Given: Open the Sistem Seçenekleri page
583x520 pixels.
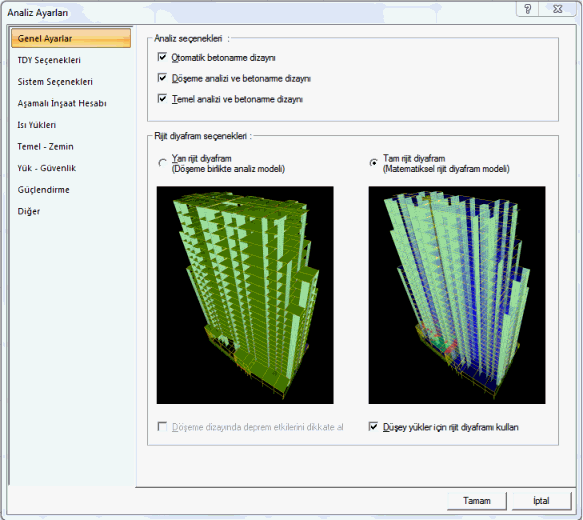Looking at the screenshot, I should click(x=55, y=82).
